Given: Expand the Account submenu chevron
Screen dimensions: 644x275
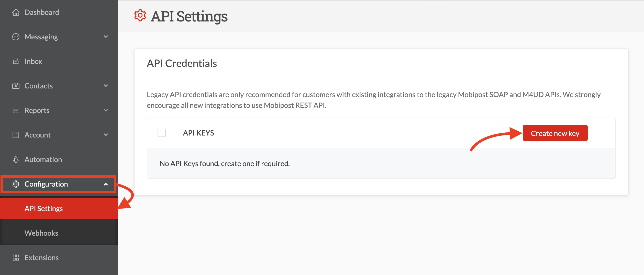Looking at the screenshot, I should [106, 135].
